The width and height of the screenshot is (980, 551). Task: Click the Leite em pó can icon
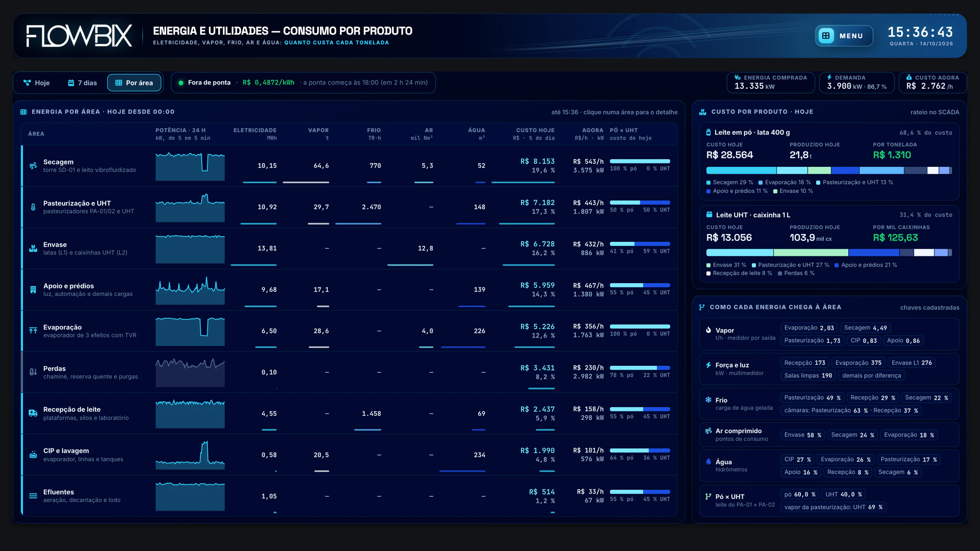click(708, 132)
